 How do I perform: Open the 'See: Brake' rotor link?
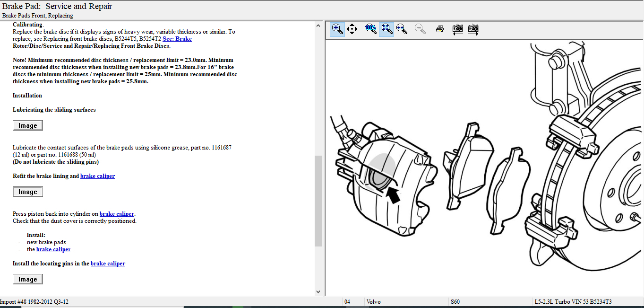177,39
